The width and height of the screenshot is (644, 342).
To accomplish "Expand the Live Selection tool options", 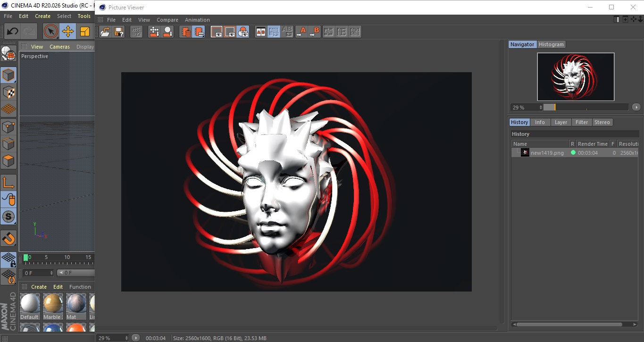I will tap(51, 32).
